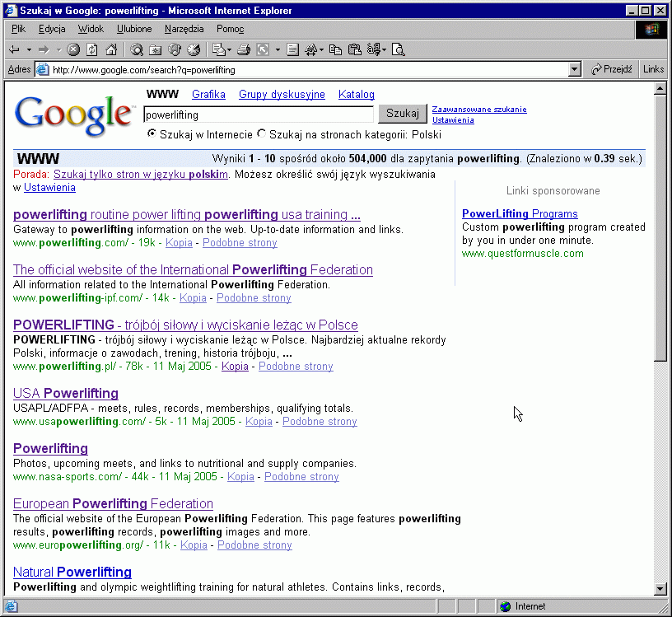672x617 pixels.
Task: Open the European Powerlifting Federation result
Action: pos(113,503)
